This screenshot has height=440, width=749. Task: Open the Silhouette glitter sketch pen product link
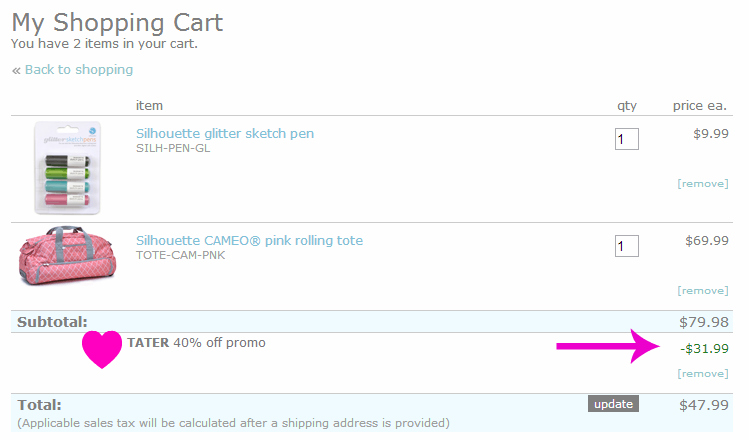(x=225, y=133)
